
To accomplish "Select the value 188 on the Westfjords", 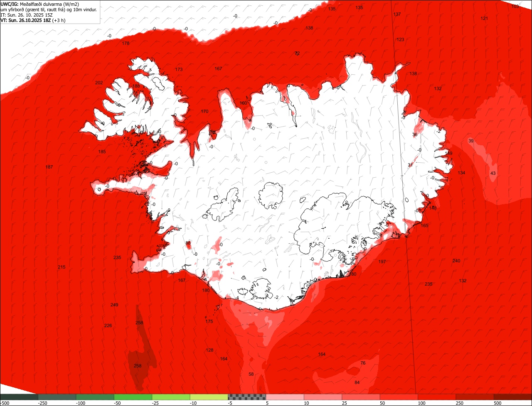I will [x=136, y=86].
